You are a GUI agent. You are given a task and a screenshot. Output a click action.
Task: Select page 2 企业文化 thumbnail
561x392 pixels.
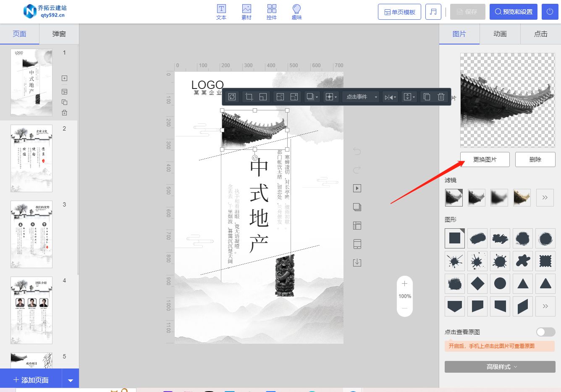31,158
